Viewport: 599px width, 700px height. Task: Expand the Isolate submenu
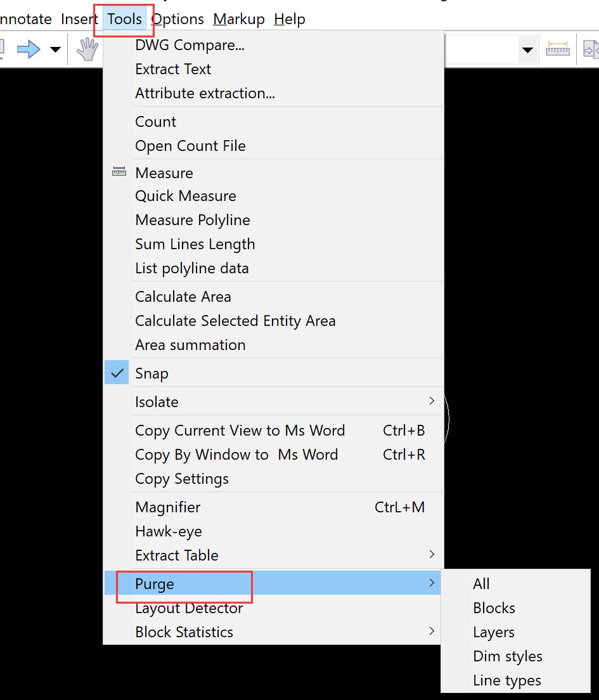click(432, 401)
